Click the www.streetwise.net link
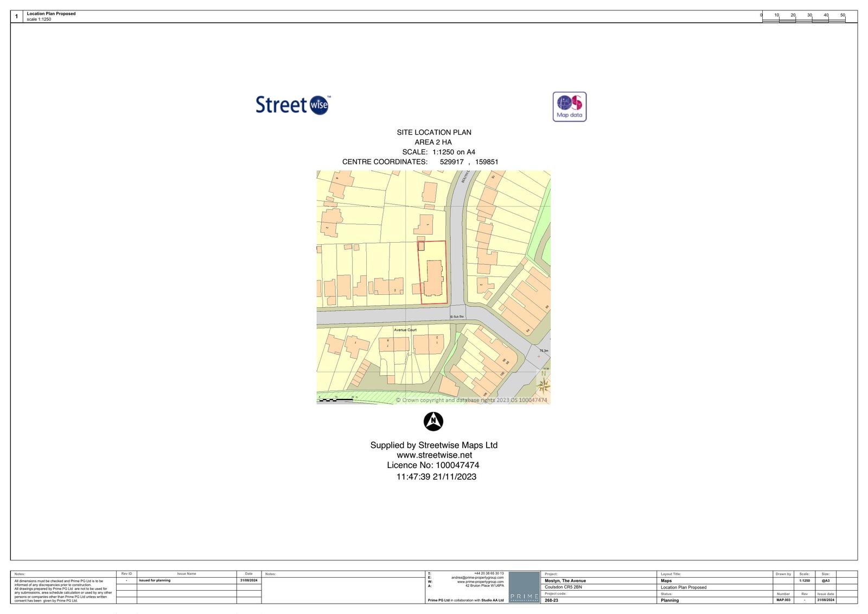This screenshot has height=614, width=868. pos(434,455)
